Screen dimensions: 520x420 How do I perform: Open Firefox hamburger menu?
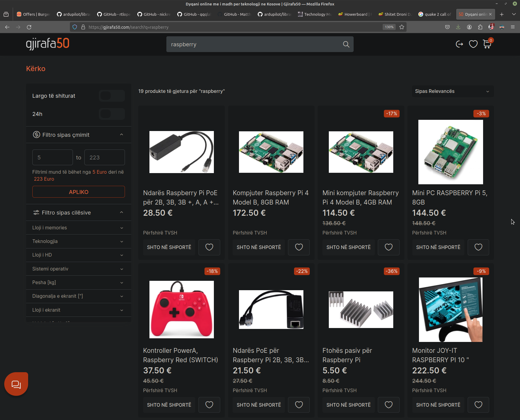click(513, 27)
